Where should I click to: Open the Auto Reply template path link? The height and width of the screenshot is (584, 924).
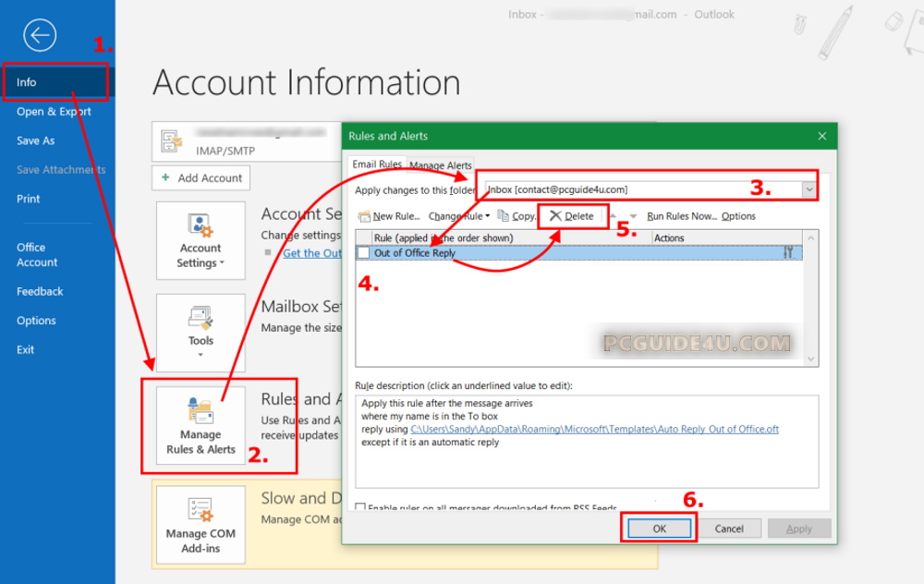[594, 430]
